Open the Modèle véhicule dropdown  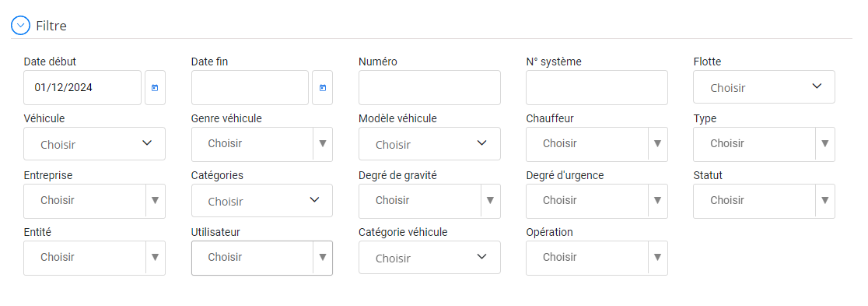click(429, 143)
